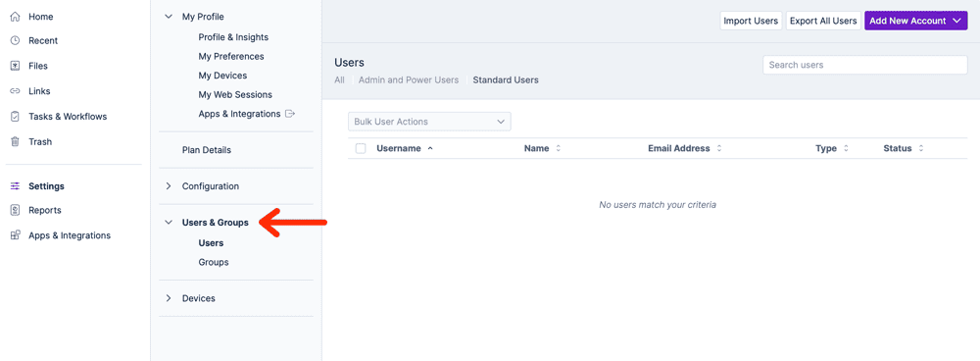
Task: Switch to the All users filter tab
Action: [339, 80]
